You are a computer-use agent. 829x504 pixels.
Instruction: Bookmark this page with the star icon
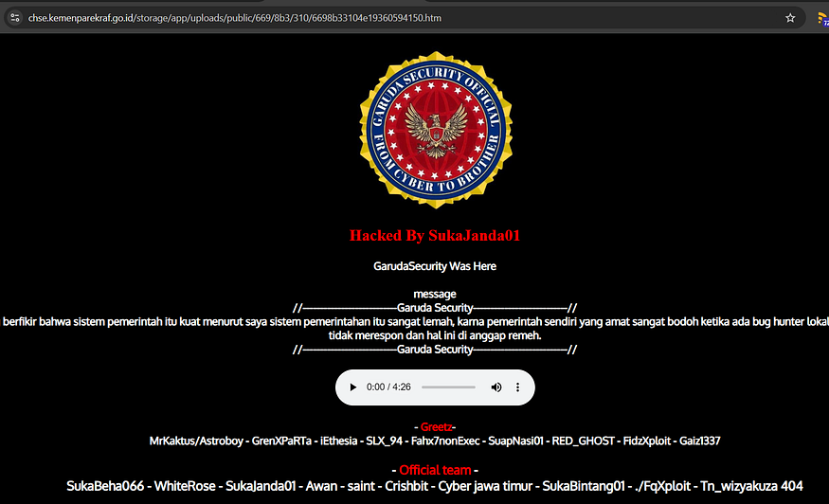pos(790,18)
